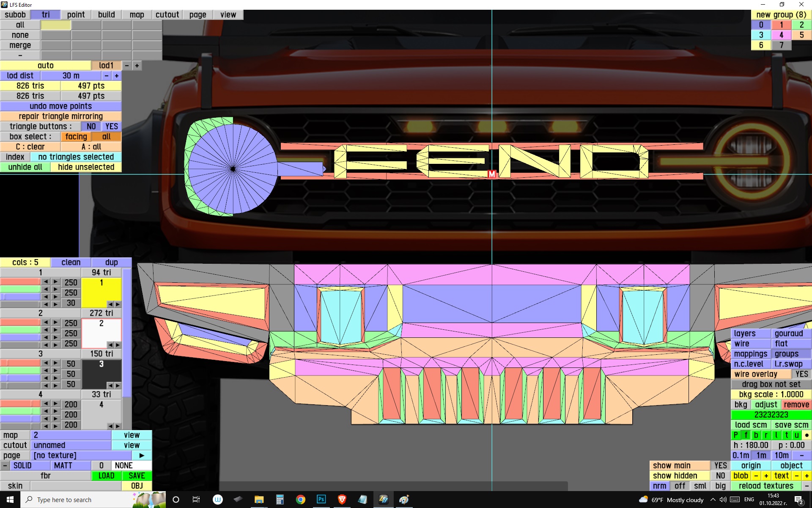Screen dimensions: 812x508
Task: Select group 4 in new group panel
Action: pos(781,35)
